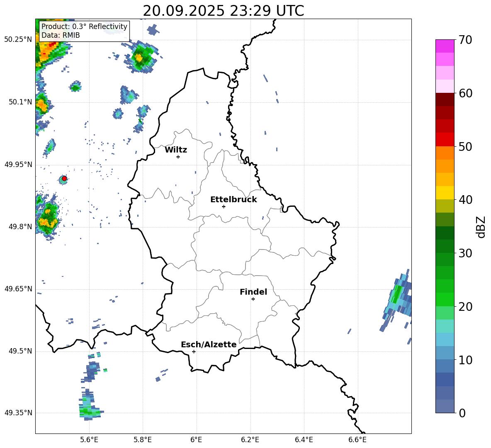Click the title '20.09.2025 23:29 UTC'
The height and width of the screenshot is (448, 491).
[x=224, y=11]
